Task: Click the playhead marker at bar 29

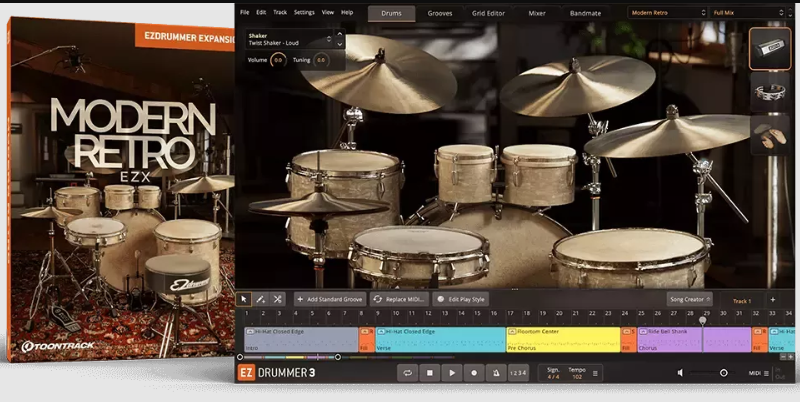Action: (x=703, y=320)
